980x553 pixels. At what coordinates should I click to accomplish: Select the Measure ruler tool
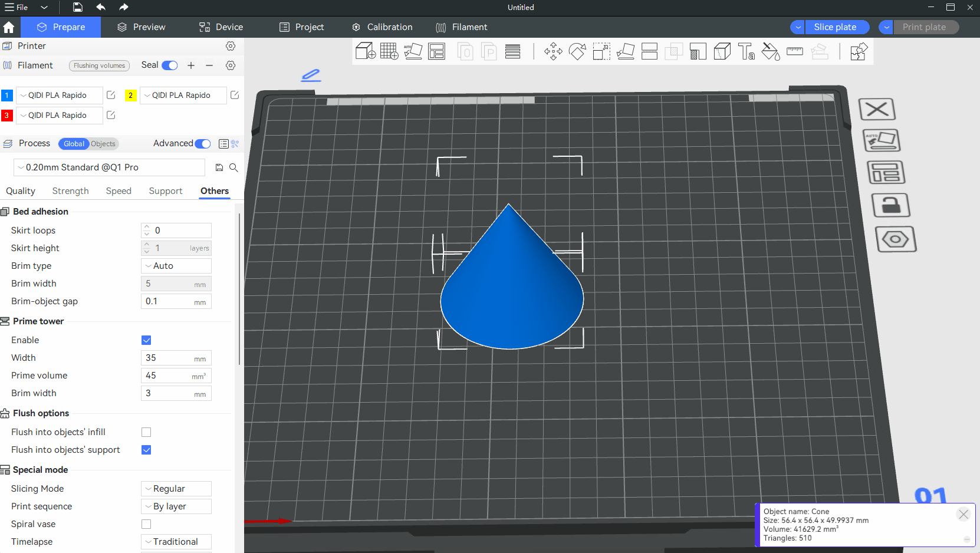tap(794, 52)
